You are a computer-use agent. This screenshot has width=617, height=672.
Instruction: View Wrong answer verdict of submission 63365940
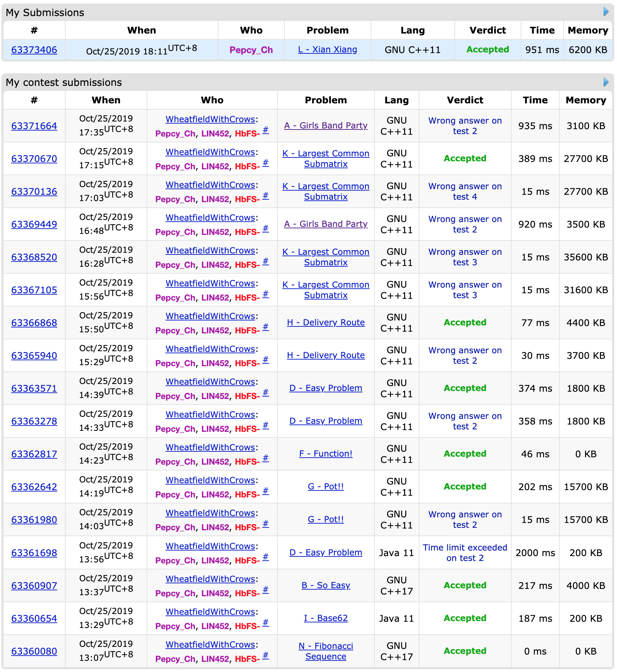click(x=465, y=355)
